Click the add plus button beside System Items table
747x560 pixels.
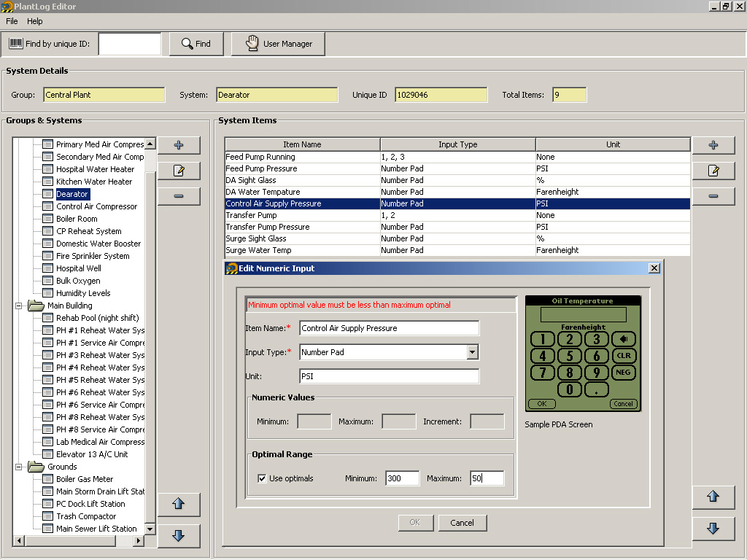[x=713, y=145]
